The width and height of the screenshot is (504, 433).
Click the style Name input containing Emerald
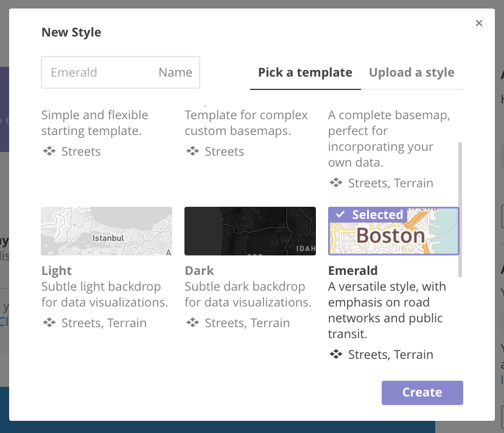pos(120,72)
